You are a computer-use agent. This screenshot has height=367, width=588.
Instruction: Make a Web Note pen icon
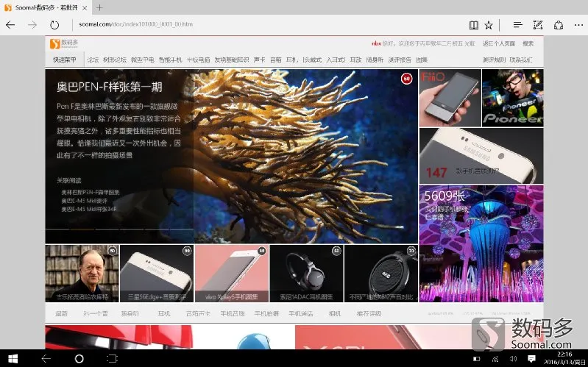point(538,25)
